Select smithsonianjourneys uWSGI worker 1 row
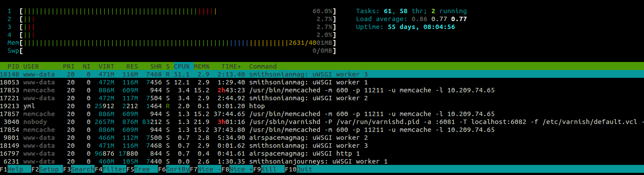Image resolution: width=644 pixels, height=175 pixels. pos(322,161)
